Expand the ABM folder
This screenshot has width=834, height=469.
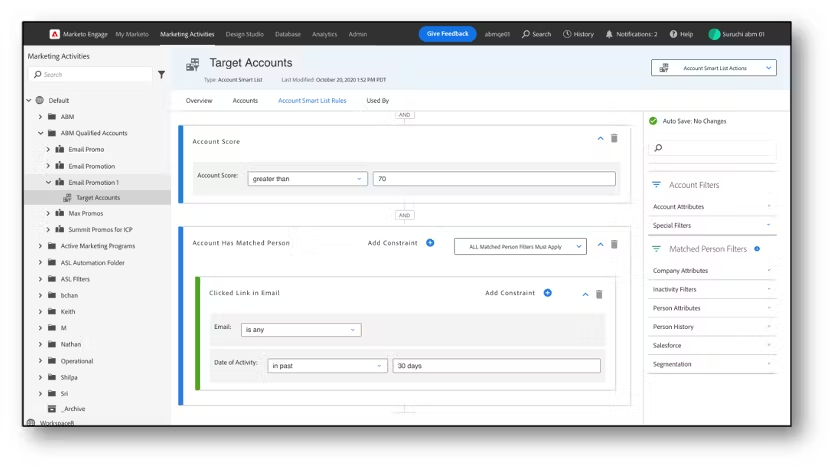(40, 116)
